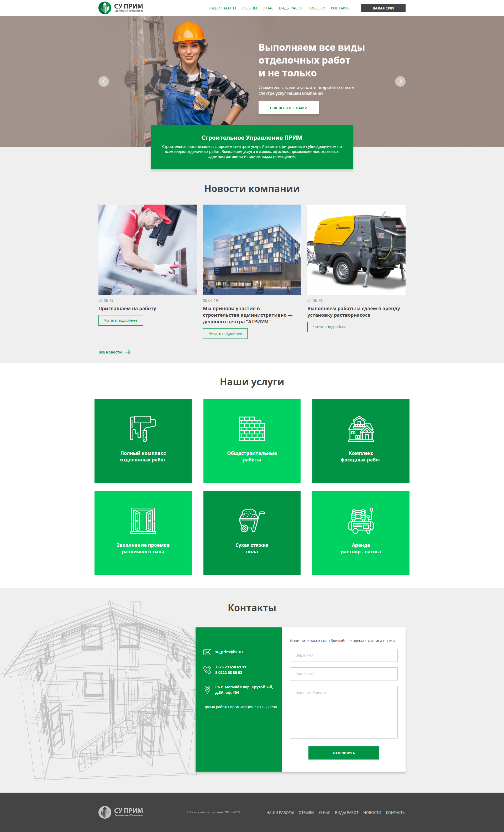Click the footer СУ ПРИМ logo

click(121, 812)
